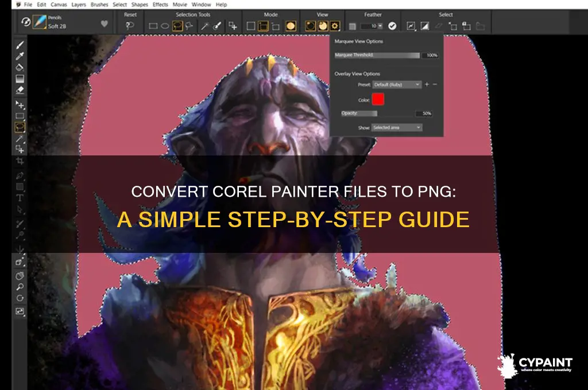Click the view mode icon at toolbox bottom
Viewport: 588px width, 390px height.
(x=20, y=311)
